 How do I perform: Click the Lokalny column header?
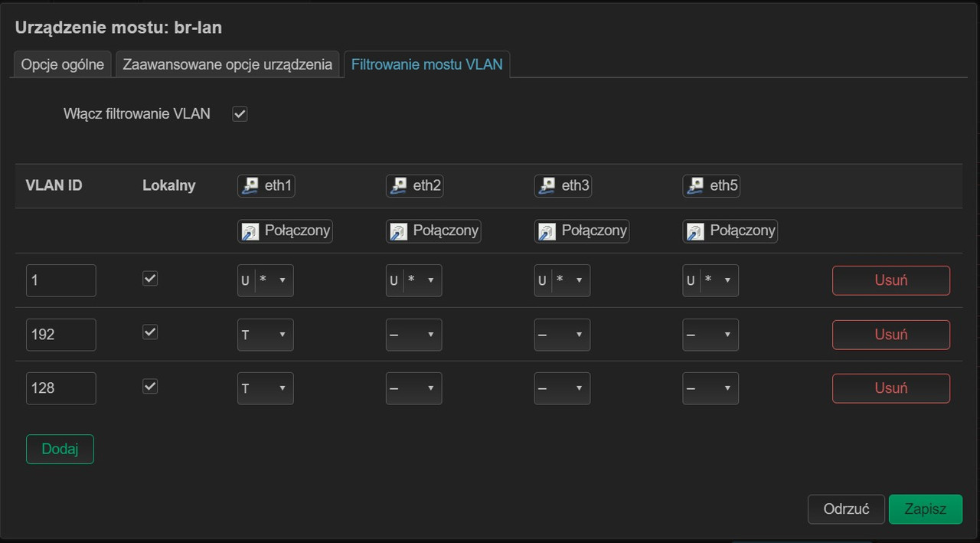(169, 185)
